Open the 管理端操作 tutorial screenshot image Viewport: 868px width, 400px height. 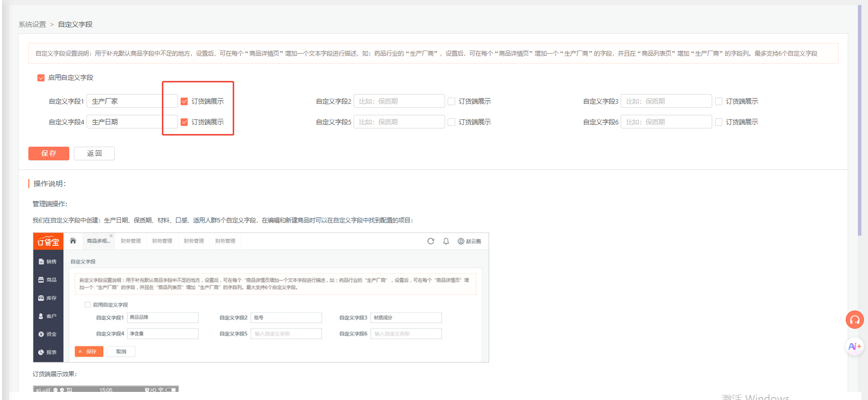(261, 297)
